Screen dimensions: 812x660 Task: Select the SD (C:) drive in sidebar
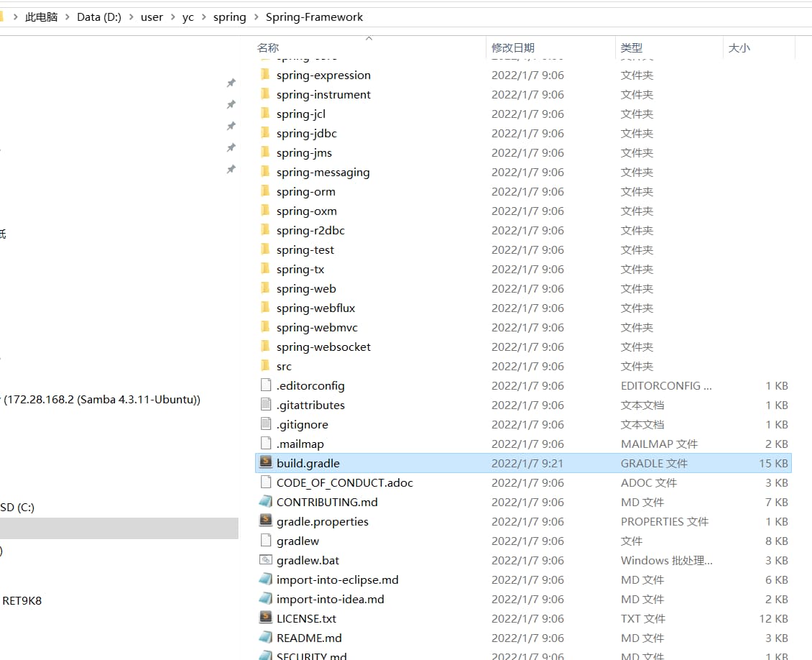tap(17, 507)
